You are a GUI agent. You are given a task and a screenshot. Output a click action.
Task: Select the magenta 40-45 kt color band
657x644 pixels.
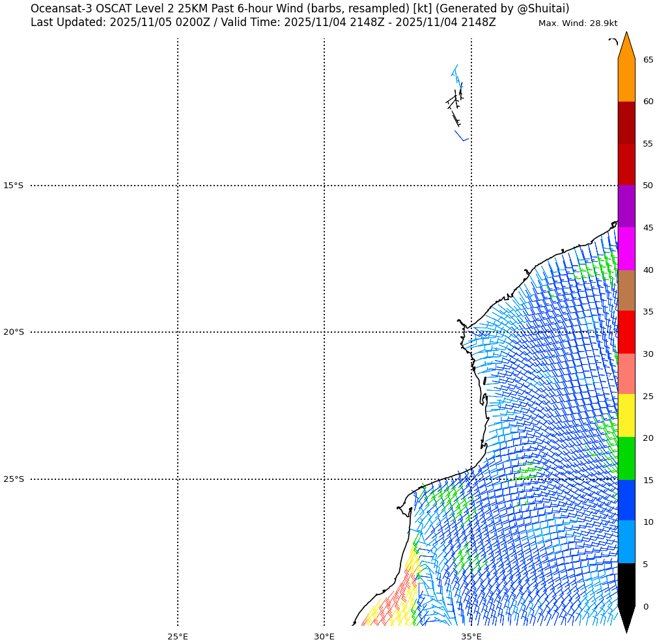coord(626,249)
